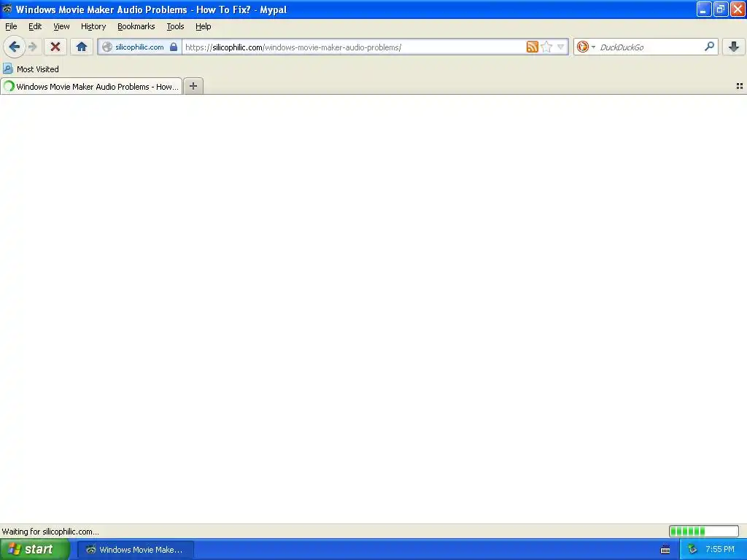Image resolution: width=747 pixels, height=560 pixels.
Task: Click the 'Waiting for silicophilic.com...' status text
Action: [x=50, y=532]
